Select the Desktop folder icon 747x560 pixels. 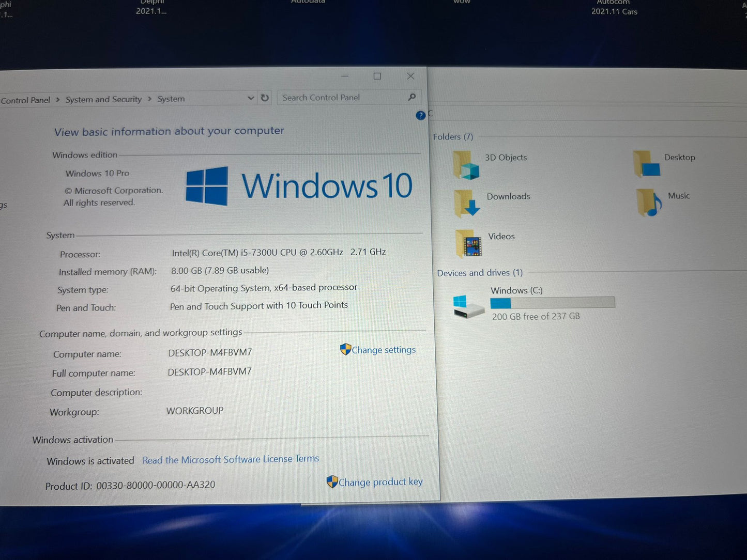646,164
